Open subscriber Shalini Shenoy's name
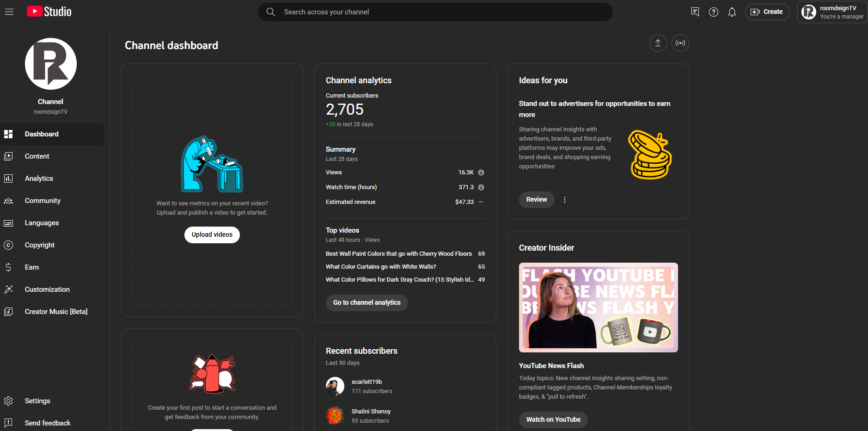 point(371,412)
